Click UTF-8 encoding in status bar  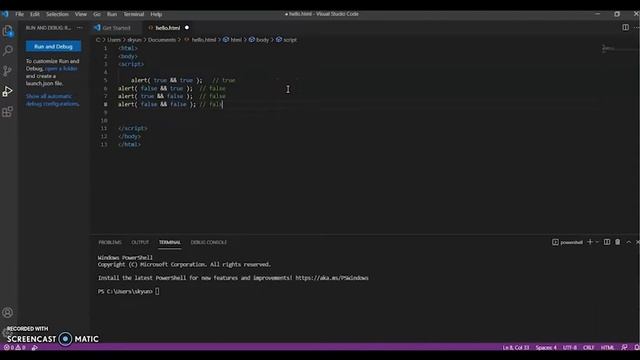pyautogui.click(x=570, y=347)
